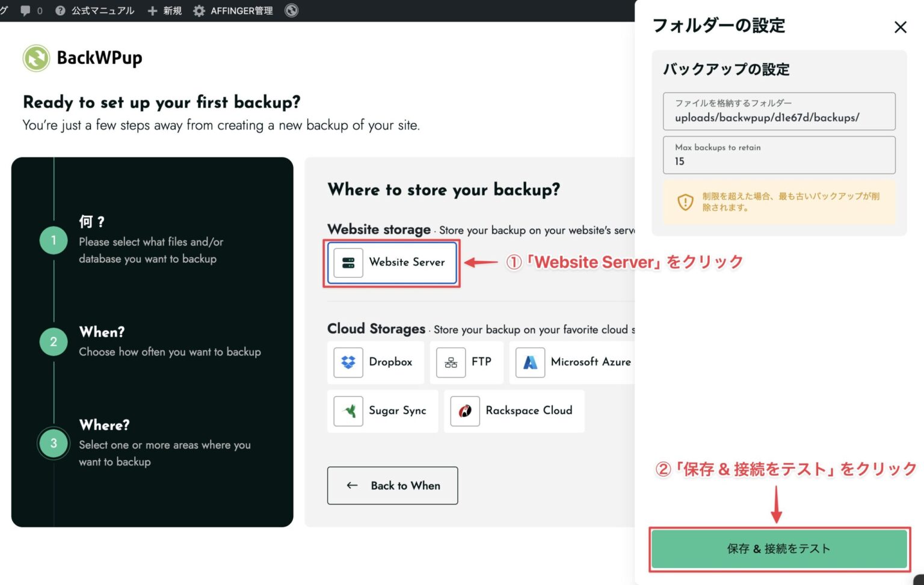This screenshot has height=585, width=924.
Task: Open the comments bubble in admin bar
Action: (x=25, y=10)
